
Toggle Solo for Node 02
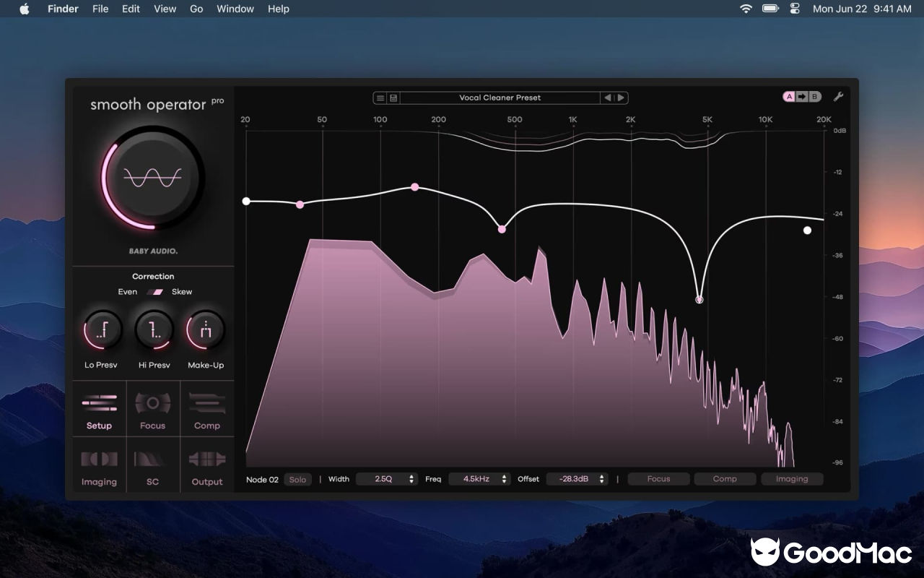point(298,479)
